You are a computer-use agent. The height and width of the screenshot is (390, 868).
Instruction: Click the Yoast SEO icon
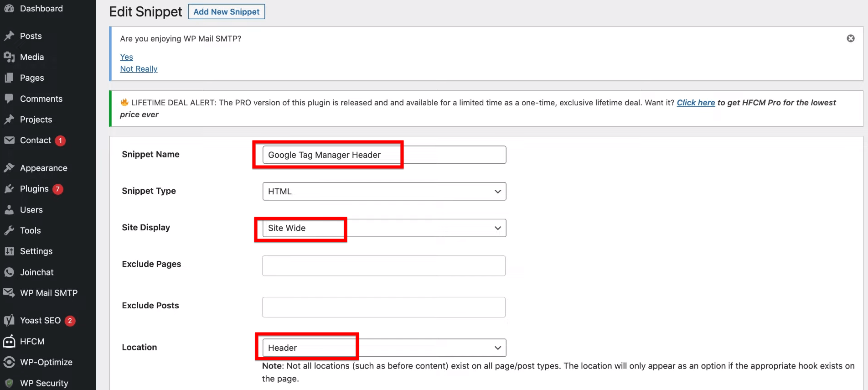coord(9,321)
